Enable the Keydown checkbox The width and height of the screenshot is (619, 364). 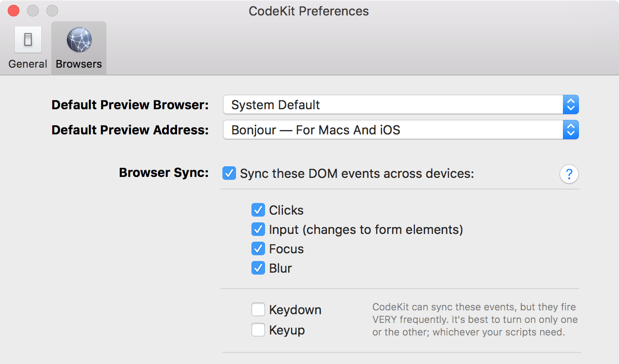258,309
